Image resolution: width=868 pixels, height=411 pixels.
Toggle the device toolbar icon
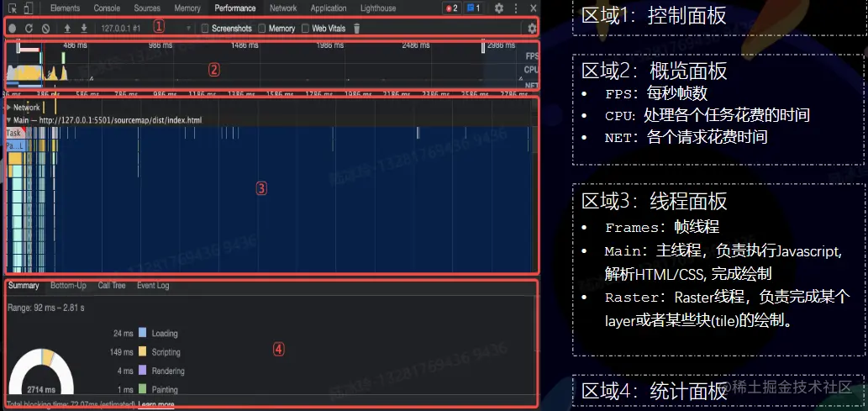click(x=29, y=8)
